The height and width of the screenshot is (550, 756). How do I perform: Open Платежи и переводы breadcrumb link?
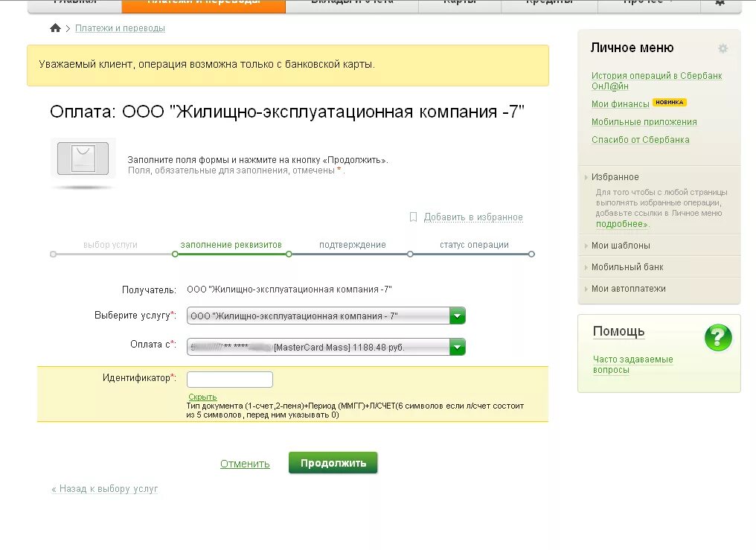[x=120, y=28]
